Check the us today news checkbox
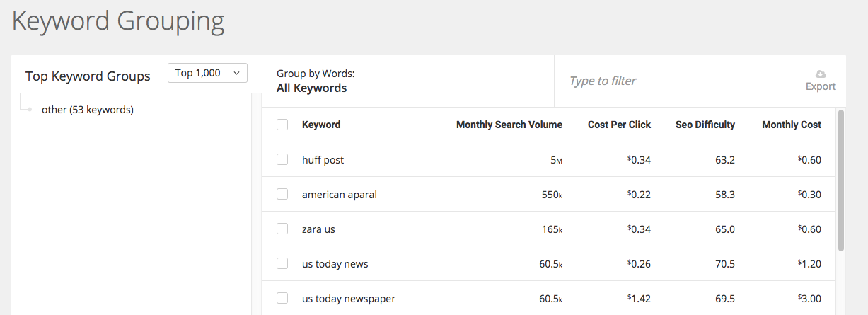This screenshot has width=868, height=315. pyautogui.click(x=282, y=263)
